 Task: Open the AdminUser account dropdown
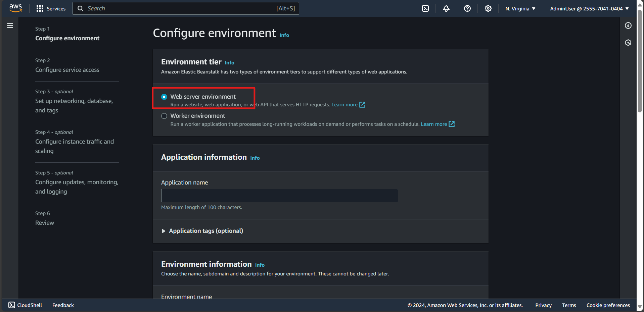click(589, 9)
